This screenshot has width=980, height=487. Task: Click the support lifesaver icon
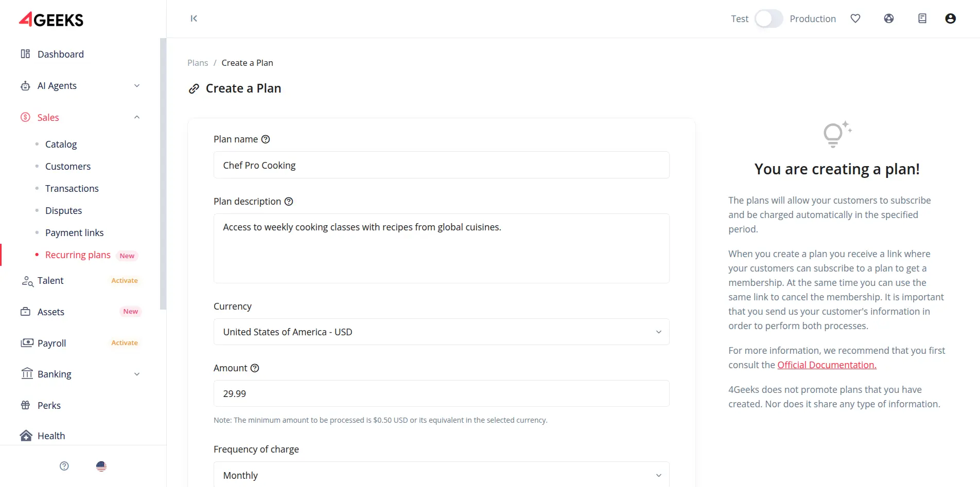tap(889, 19)
